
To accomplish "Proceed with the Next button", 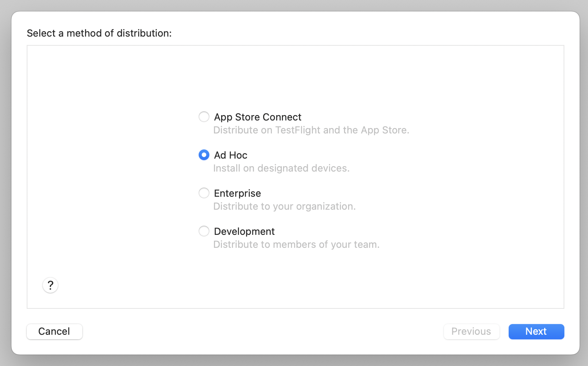I will click(x=537, y=331).
